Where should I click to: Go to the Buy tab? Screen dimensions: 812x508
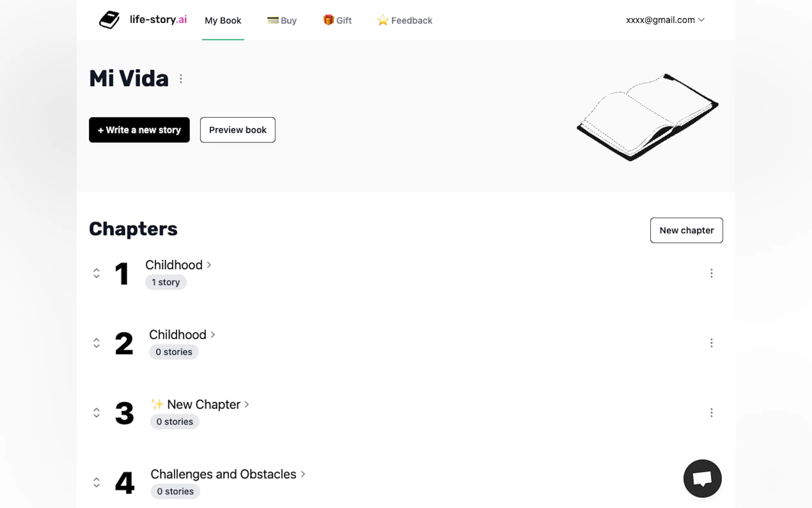pyautogui.click(x=282, y=20)
